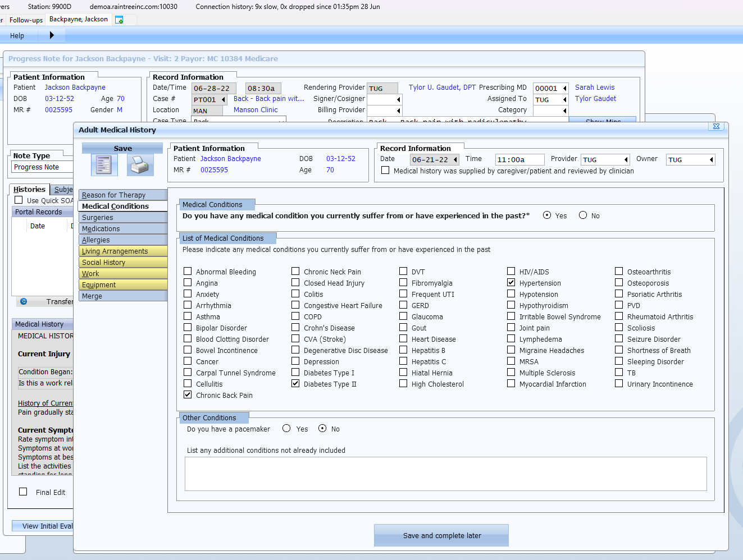The image size is (743, 560).
Task: Check the MRSA checkbox
Action: tap(511, 361)
